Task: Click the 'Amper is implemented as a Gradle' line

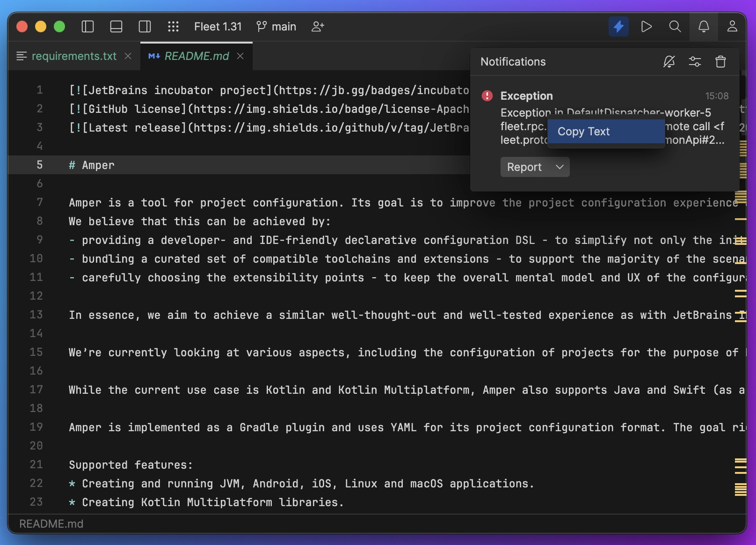Action: (x=407, y=427)
